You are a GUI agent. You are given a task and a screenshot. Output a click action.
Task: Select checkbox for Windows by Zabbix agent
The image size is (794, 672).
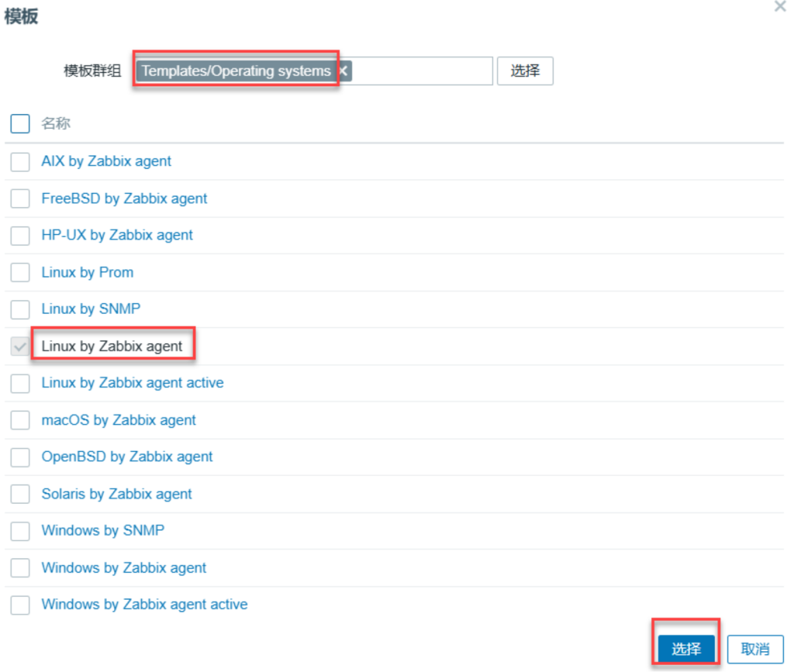pyautogui.click(x=20, y=568)
